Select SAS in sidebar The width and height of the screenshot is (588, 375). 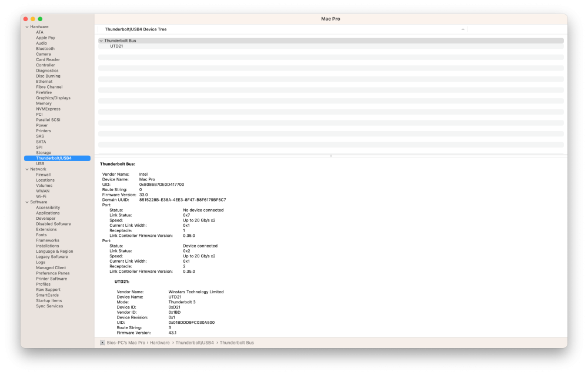pyautogui.click(x=40, y=136)
